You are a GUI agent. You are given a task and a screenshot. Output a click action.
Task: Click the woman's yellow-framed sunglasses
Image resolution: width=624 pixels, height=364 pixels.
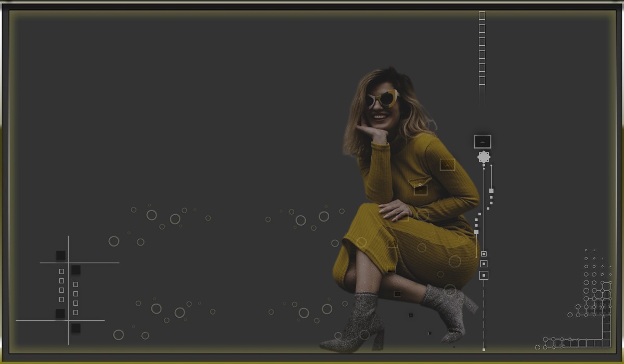click(x=383, y=99)
